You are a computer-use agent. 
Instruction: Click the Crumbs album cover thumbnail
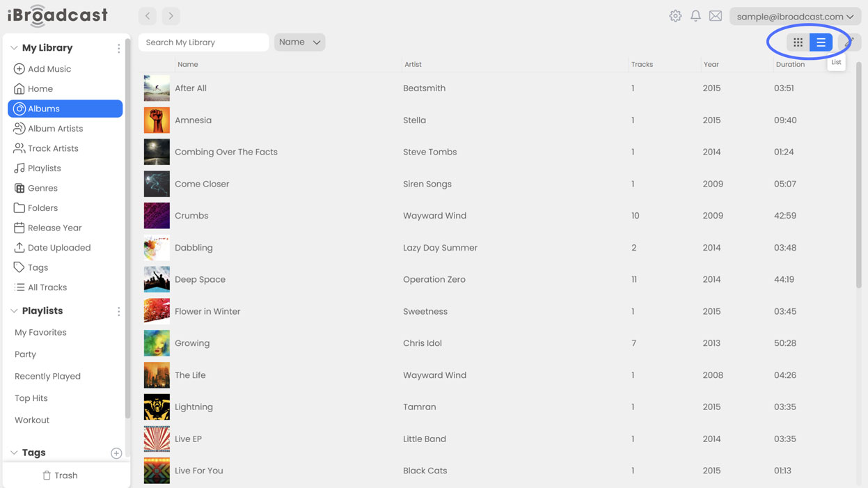[x=157, y=216]
